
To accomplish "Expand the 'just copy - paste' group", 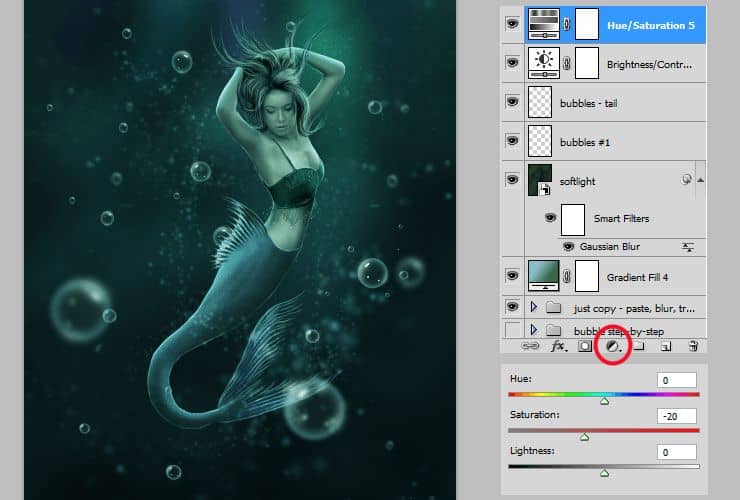I will click(x=533, y=308).
